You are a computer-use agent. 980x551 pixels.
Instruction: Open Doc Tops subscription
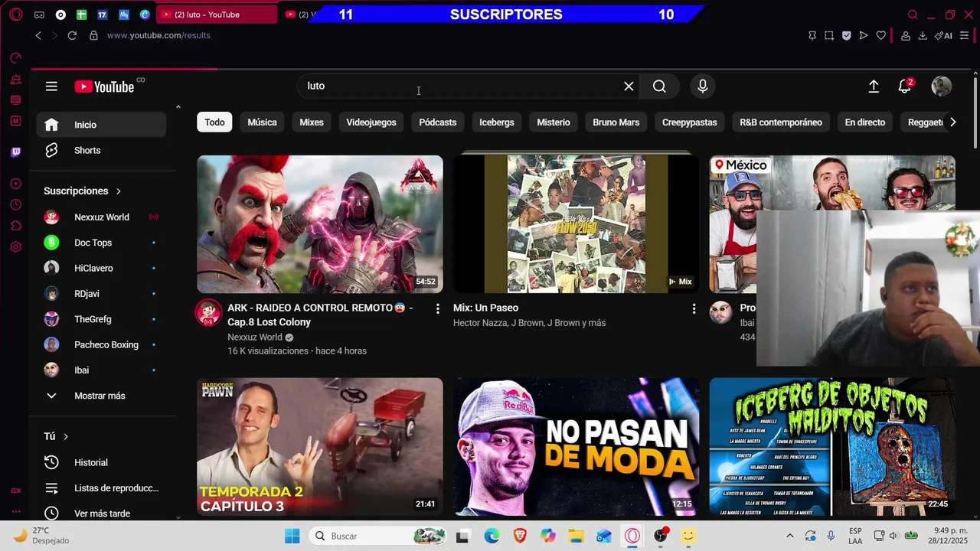101,243
